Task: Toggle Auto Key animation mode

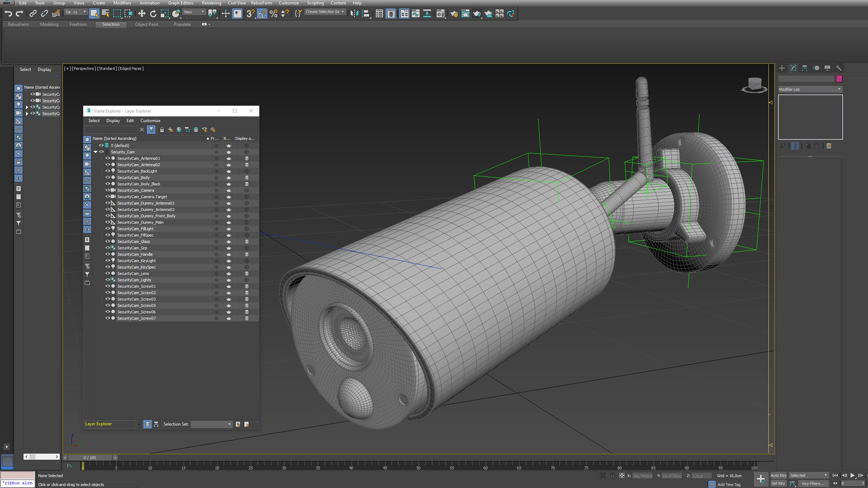Action: [778, 475]
